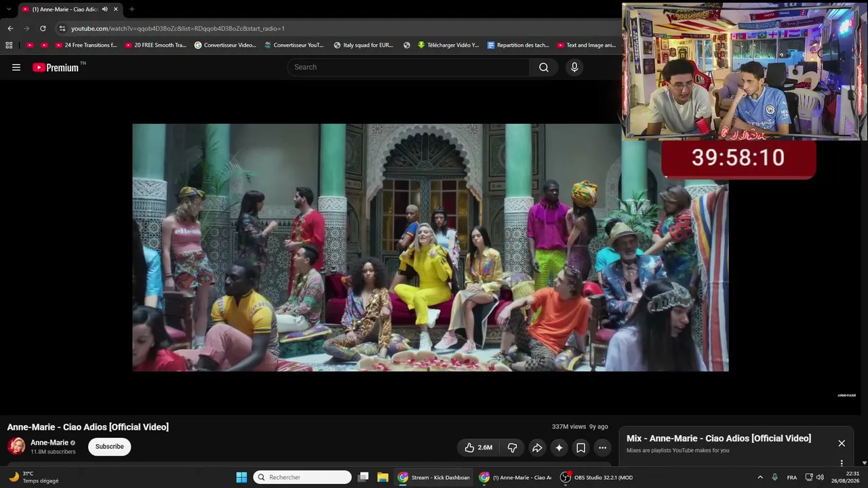The image size is (868, 488).
Task: Switch to Anne-Marie Chrome taskbar window
Action: [x=515, y=477]
